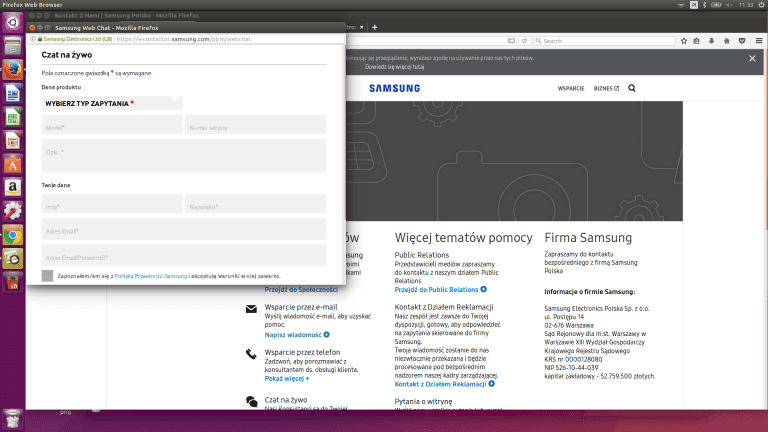Image resolution: width=768 pixels, height=432 pixels.
Task: Tick privacy policy acceptance checkbox
Action: 47,276
